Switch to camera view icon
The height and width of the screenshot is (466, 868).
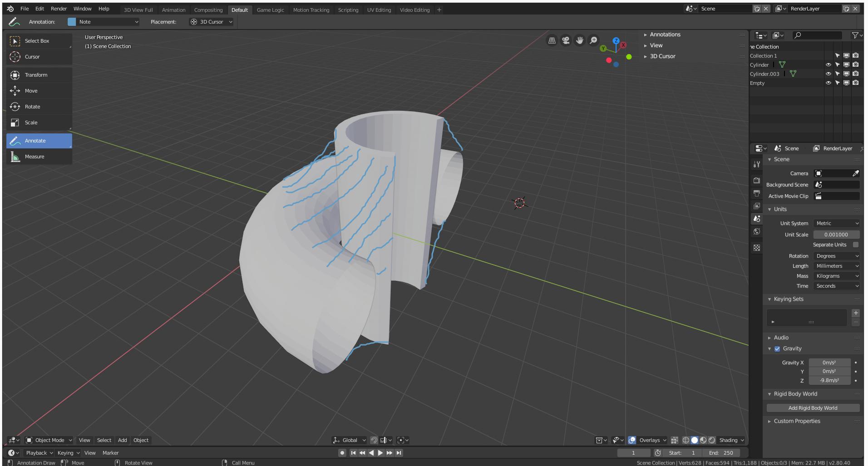coord(566,40)
